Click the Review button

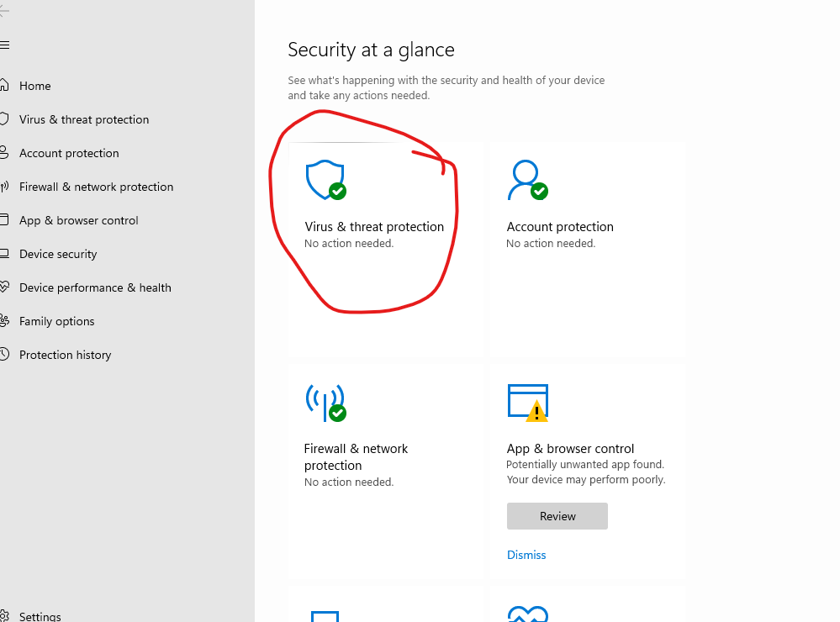(557, 516)
